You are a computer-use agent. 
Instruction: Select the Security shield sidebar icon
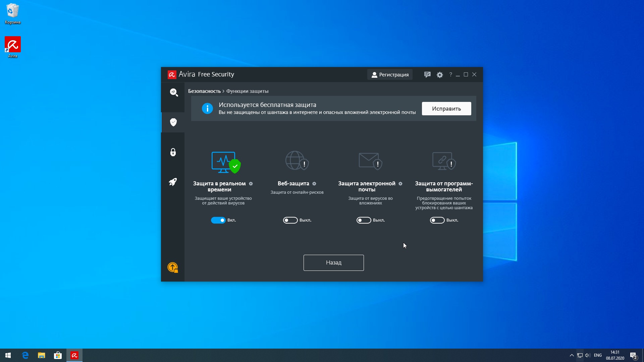pos(173,122)
